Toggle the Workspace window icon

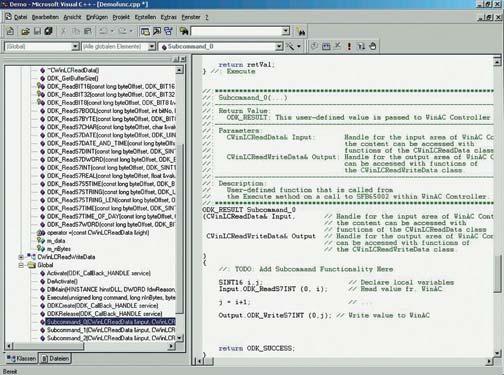145,31
